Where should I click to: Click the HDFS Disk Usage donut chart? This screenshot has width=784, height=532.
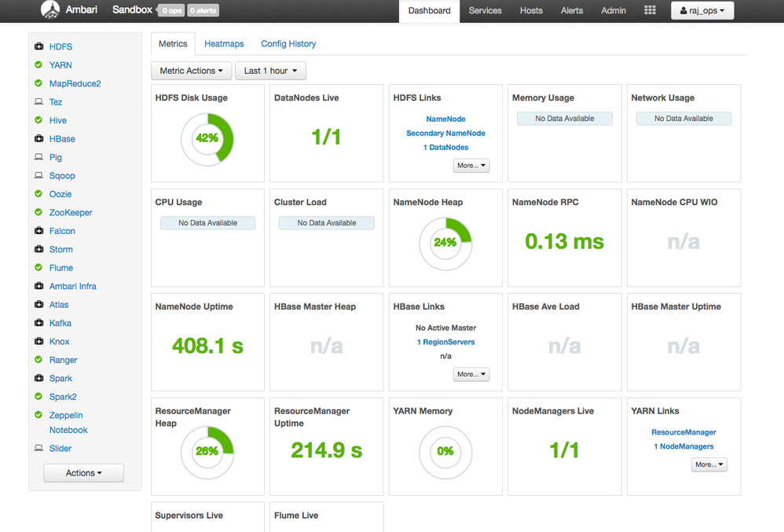tap(207, 138)
